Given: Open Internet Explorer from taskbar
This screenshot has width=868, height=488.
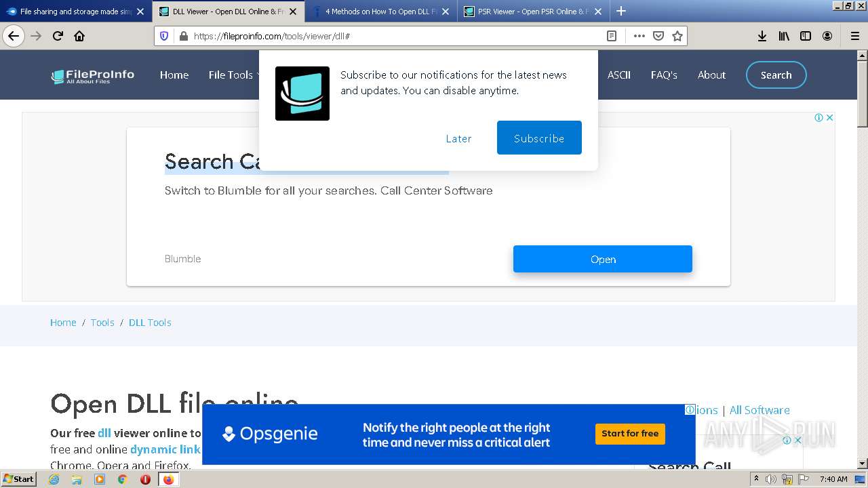Looking at the screenshot, I should tap(54, 479).
